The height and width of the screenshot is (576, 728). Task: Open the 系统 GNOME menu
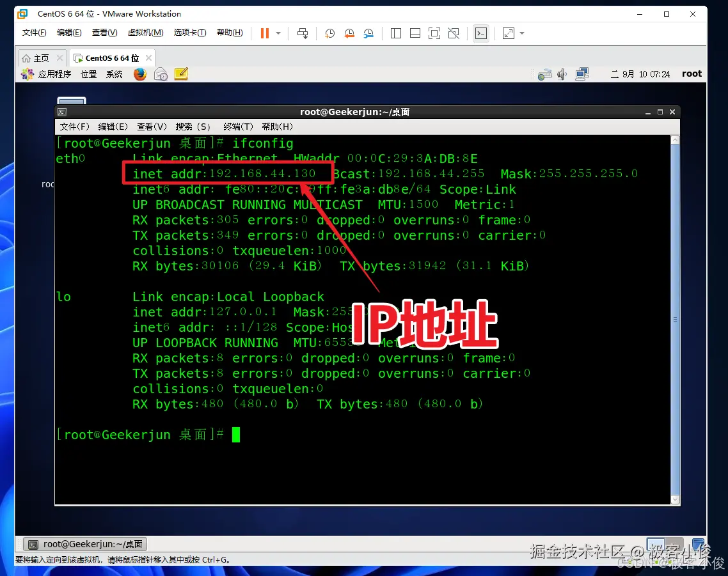coord(115,74)
